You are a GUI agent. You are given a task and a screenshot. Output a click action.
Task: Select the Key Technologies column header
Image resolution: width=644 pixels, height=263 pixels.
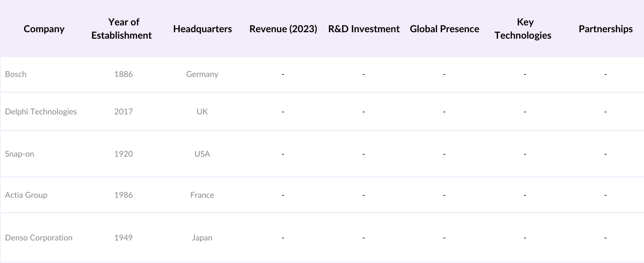tap(523, 29)
